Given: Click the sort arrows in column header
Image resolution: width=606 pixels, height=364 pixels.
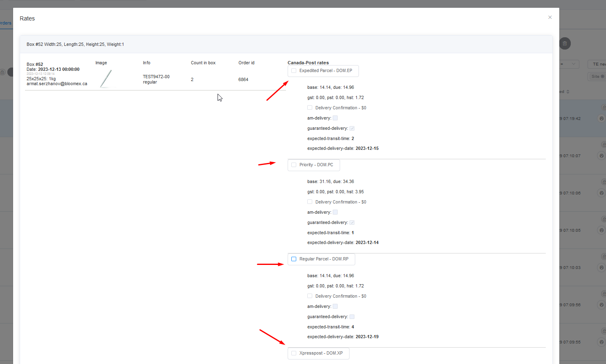Looking at the screenshot, I should pos(567,92).
